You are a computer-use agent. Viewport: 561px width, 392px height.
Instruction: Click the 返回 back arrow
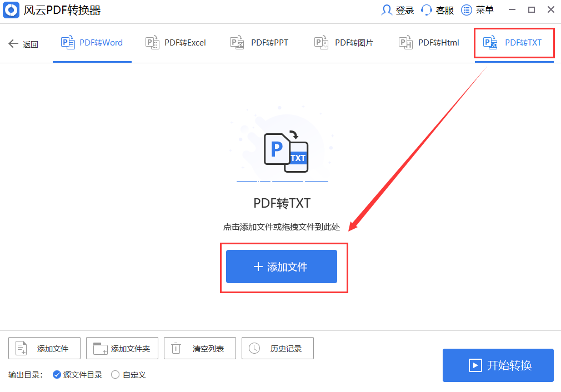[13, 43]
